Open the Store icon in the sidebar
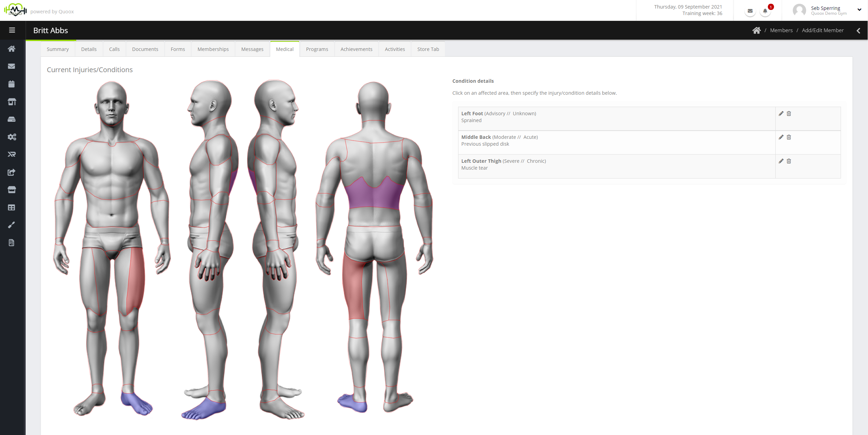 tap(12, 190)
